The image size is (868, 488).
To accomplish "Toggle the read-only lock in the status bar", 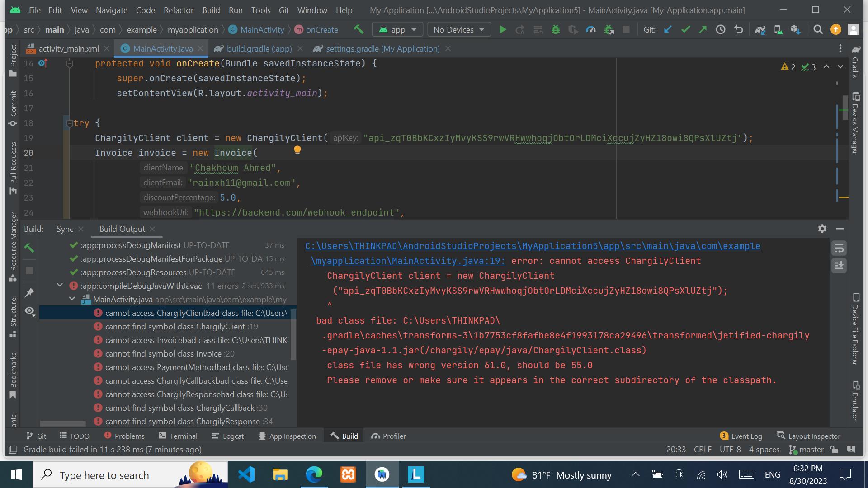I will (x=834, y=450).
